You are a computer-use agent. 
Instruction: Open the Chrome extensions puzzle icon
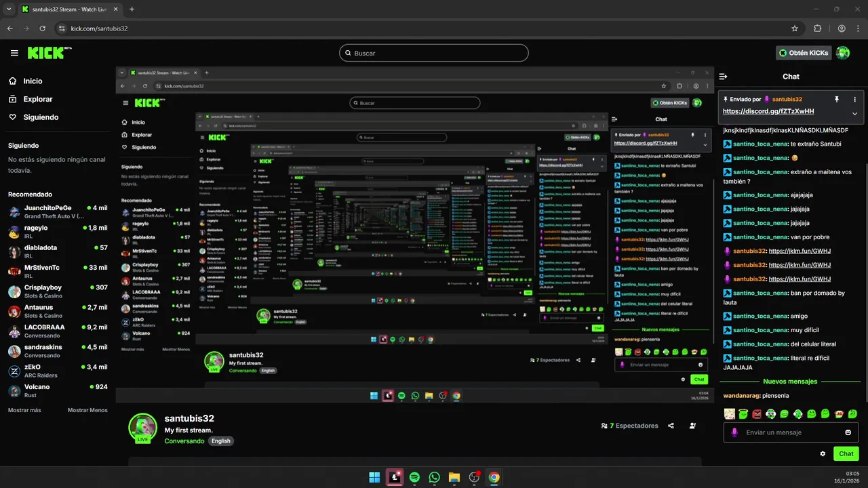coord(817,28)
